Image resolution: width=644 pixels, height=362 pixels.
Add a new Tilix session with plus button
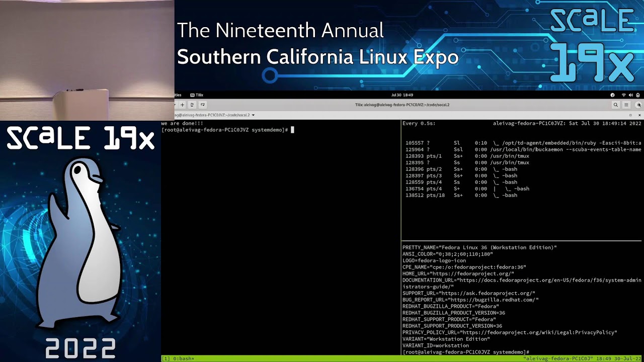(182, 105)
